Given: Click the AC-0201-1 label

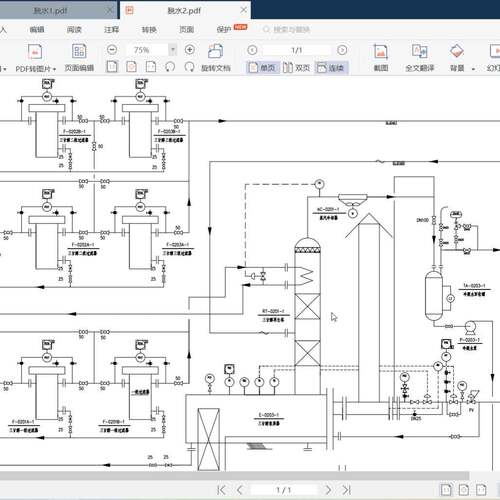Looking at the screenshot, I should [328, 209].
